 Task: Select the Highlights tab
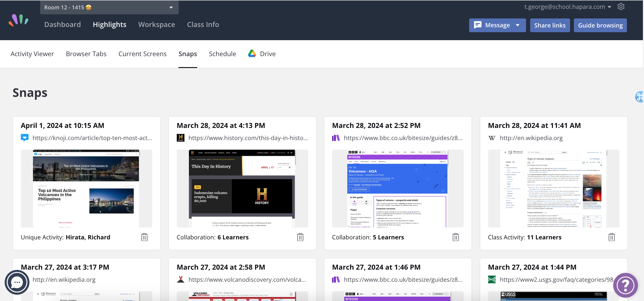click(109, 24)
